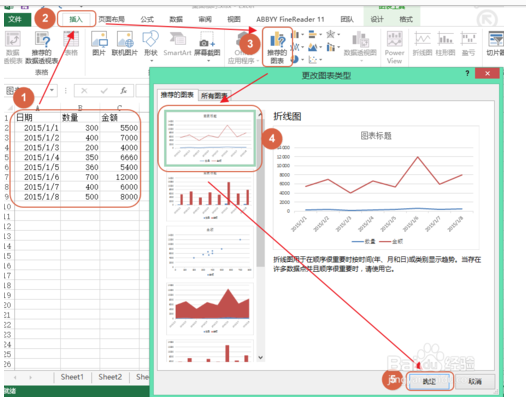Click the Recommended PivotTables icon
The image size is (526, 409).
tap(42, 47)
